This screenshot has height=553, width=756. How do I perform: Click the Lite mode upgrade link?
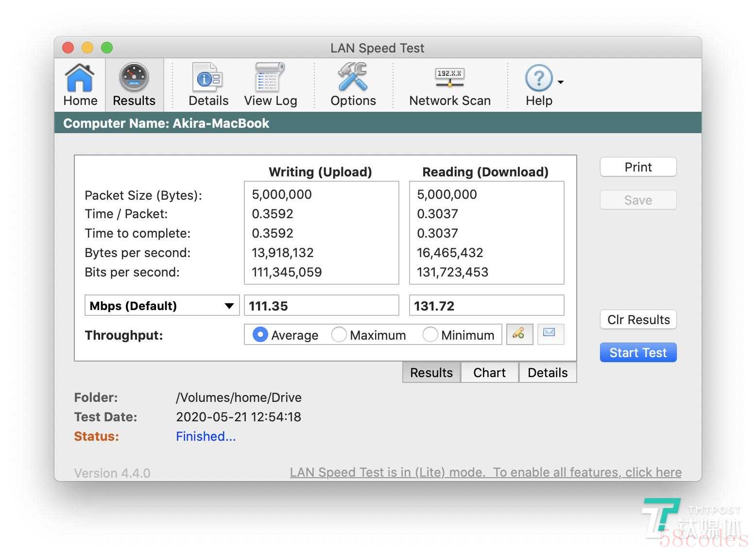tap(485, 472)
